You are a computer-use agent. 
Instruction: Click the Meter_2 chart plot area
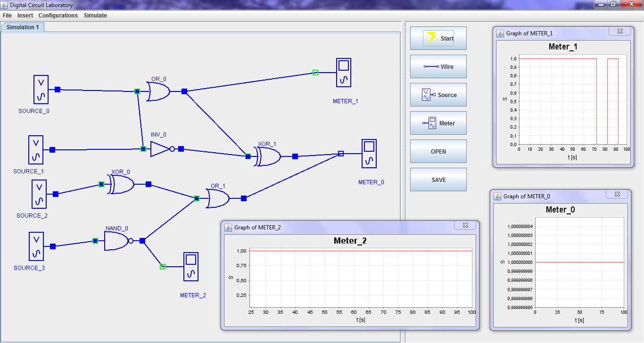tap(361, 277)
